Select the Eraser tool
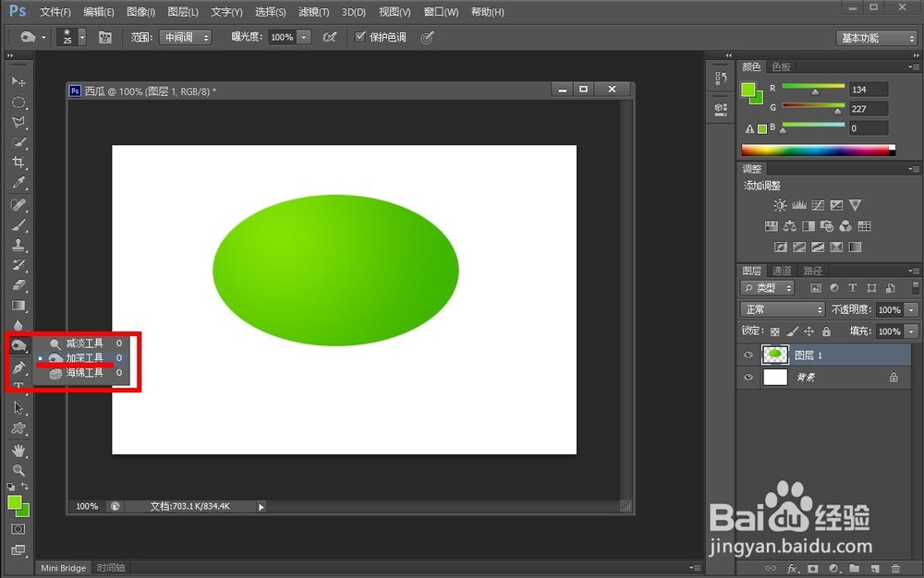 tap(18, 285)
